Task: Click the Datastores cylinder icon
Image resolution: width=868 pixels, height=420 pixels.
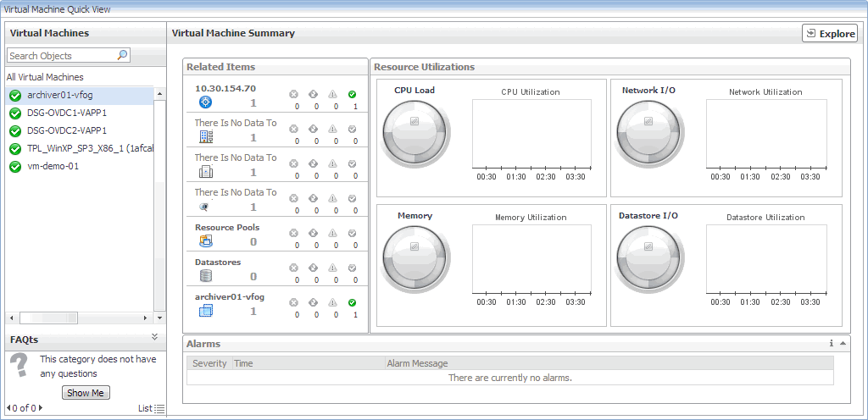Action: [205, 276]
